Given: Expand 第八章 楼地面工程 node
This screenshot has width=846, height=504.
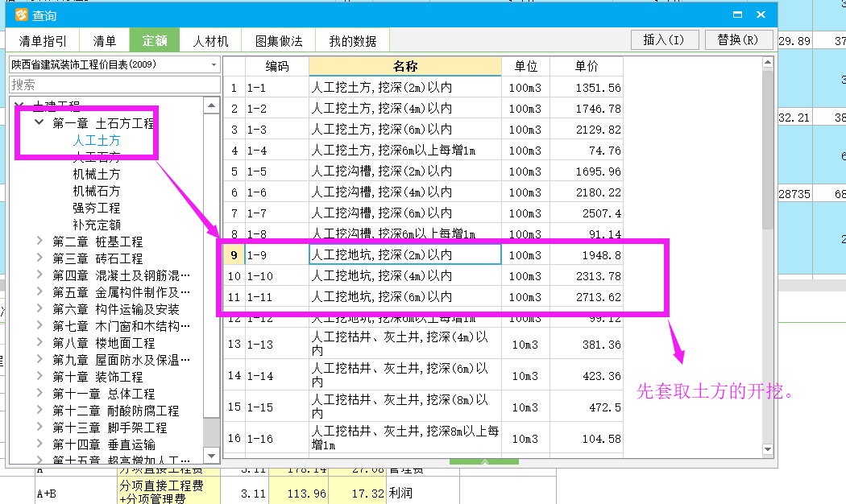Looking at the screenshot, I should pyautogui.click(x=39, y=342).
